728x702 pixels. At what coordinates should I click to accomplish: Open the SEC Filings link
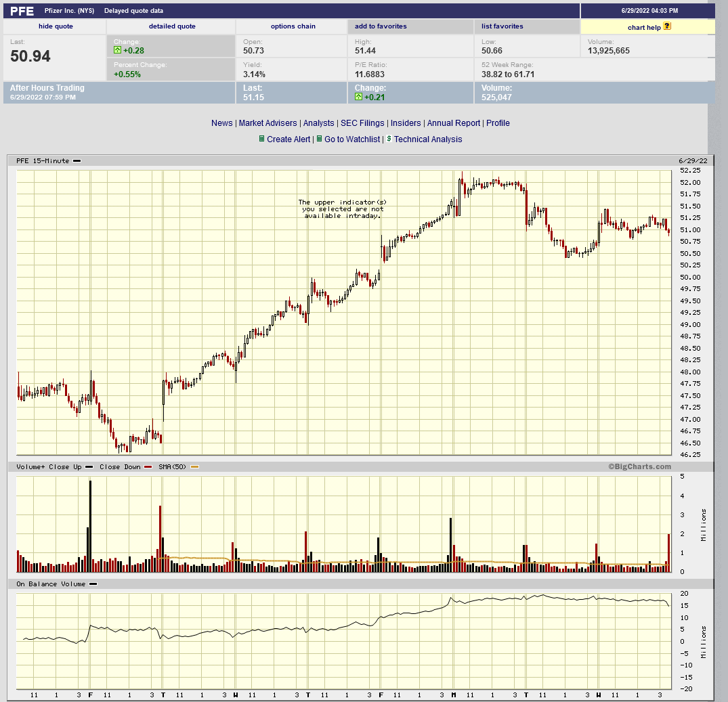click(x=362, y=123)
